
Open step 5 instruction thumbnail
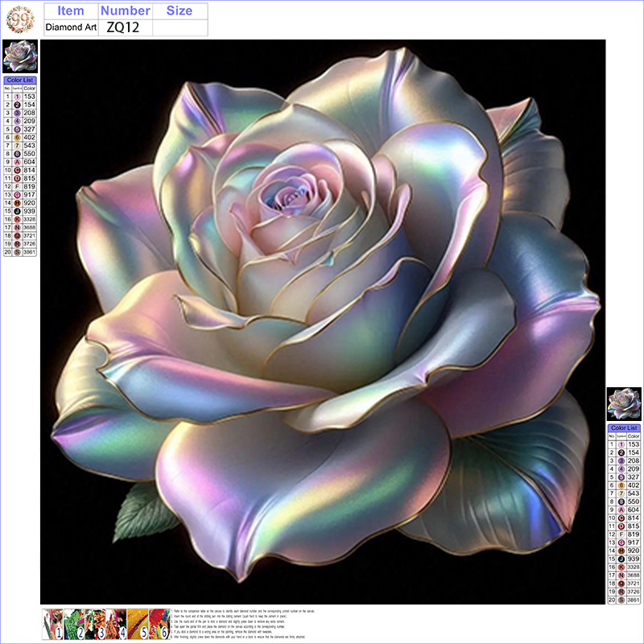pos(138,625)
